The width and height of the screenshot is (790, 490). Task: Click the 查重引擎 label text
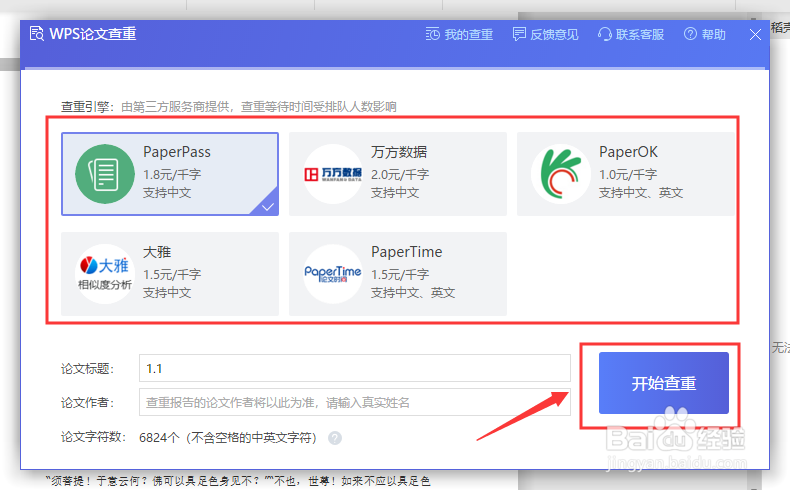[x=87, y=107]
